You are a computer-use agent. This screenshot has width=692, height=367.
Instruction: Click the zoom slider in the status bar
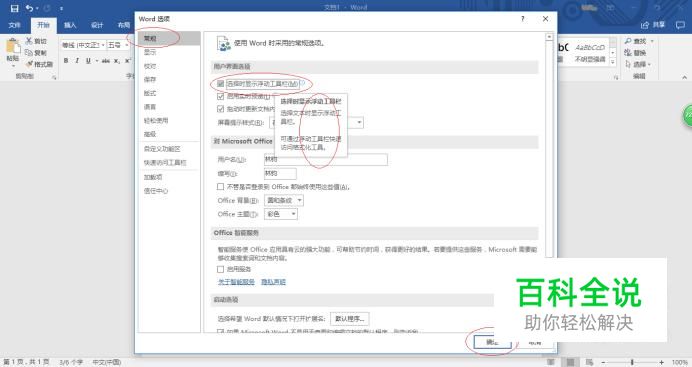click(632, 362)
